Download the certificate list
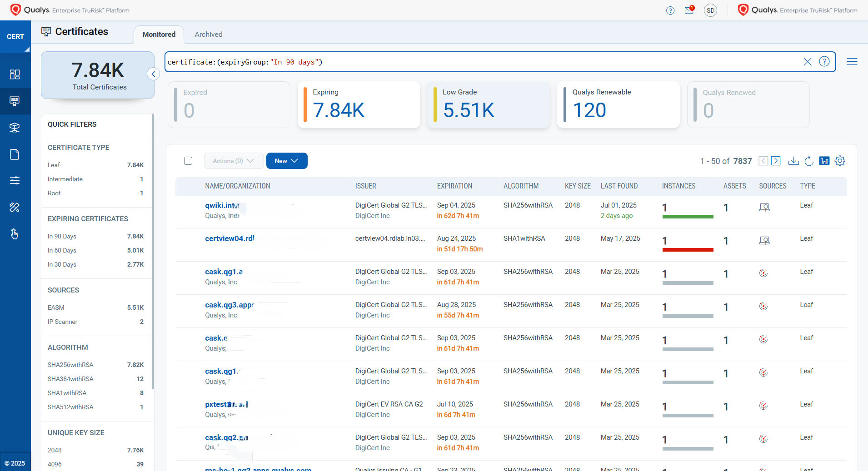The image size is (868, 471). point(793,161)
